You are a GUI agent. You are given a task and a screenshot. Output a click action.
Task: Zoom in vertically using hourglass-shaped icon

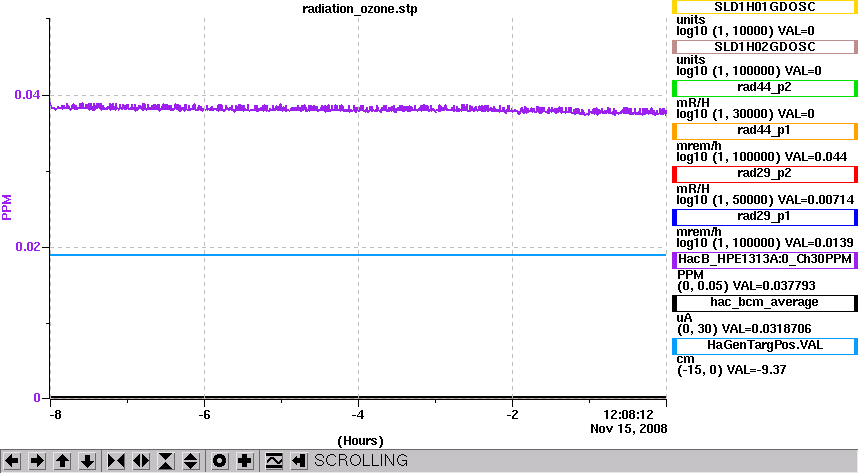pyautogui.click(x=166, y=461)
